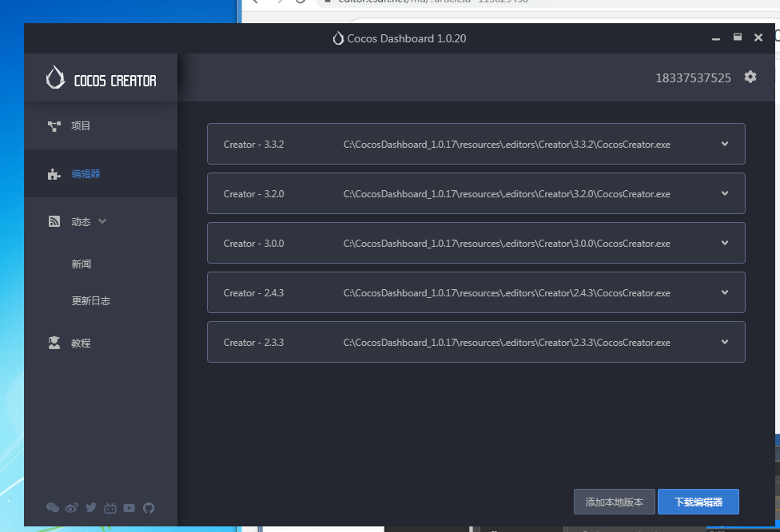The image size is (780, 532).
Task: Select the Creator - 2.4.3 label
Action: pos(253,293)
